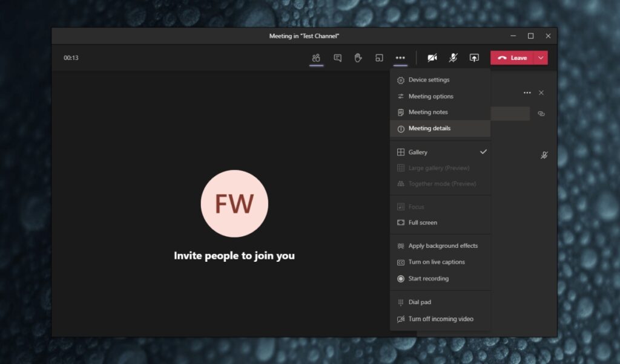Turn off incoming video
This screenshot has width=620, height=364.
[x=440, y=319]
